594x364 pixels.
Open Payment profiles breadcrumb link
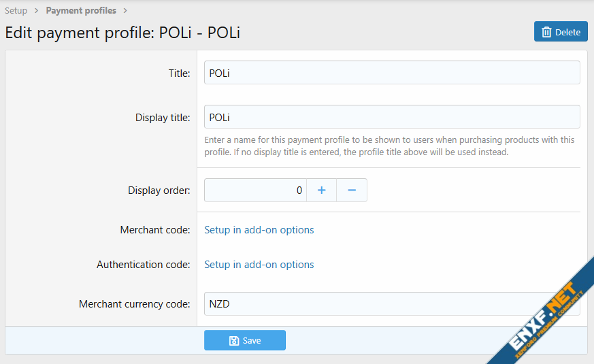[x=81, y=11]
